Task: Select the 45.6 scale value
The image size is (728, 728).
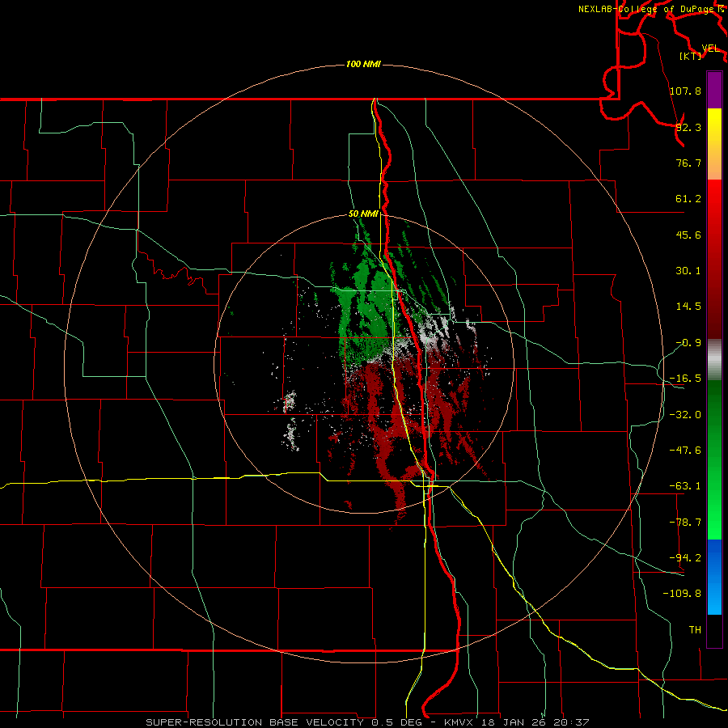Action: tap(688, 235)
